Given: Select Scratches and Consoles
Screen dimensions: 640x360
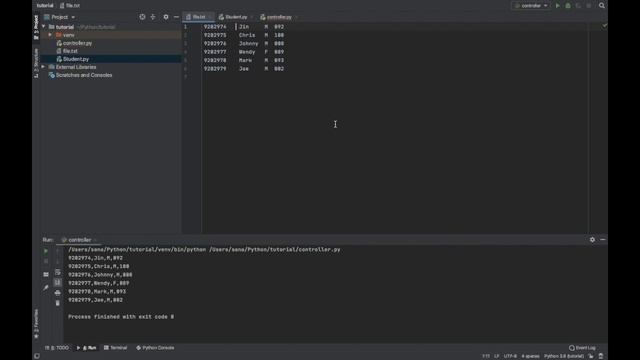Looking at the screenshot, I should pyautogui.click(x=84, y=75).
